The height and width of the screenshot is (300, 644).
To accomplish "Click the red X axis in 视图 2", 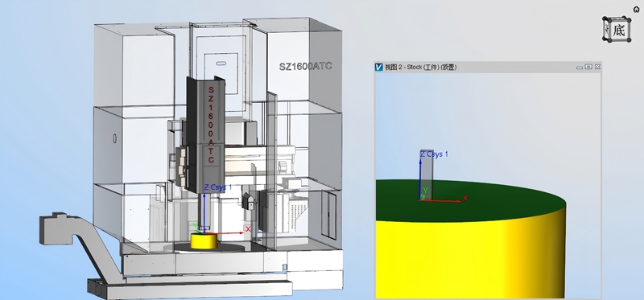I will pyautogui.click(x=441, y=201).
